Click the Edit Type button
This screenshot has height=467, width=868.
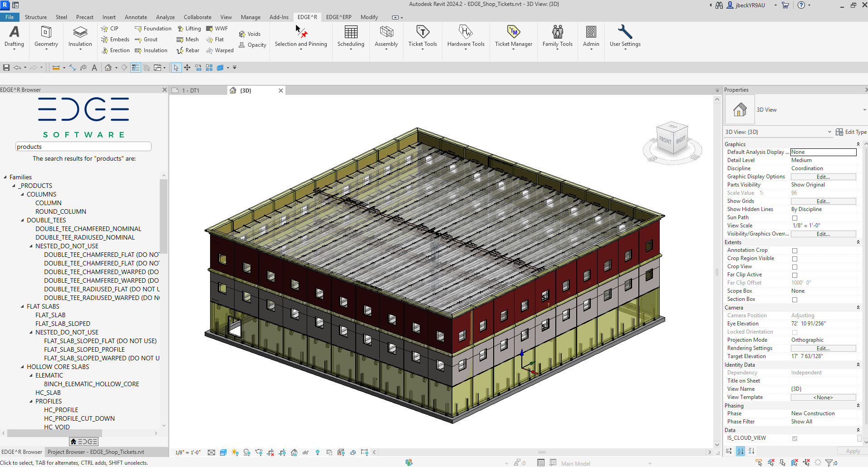[851, 132]
